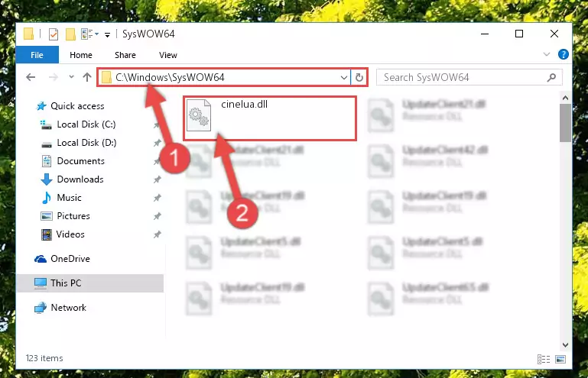This screenshot has width=588, height=378.
Task: Click the pin icon beside Music
Action: (157, 198)
